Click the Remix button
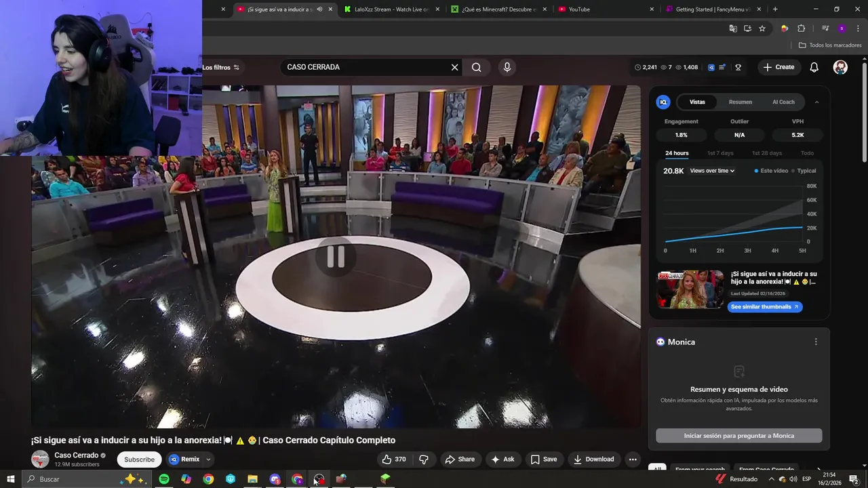The width and height of the screenshot is (868, 488). coord(184,459)
